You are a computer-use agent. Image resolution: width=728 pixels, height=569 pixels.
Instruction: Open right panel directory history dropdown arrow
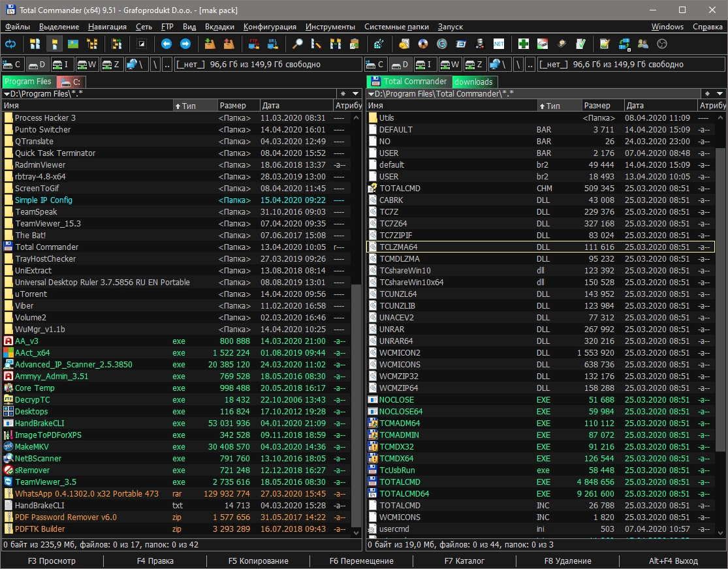(719, 94)
